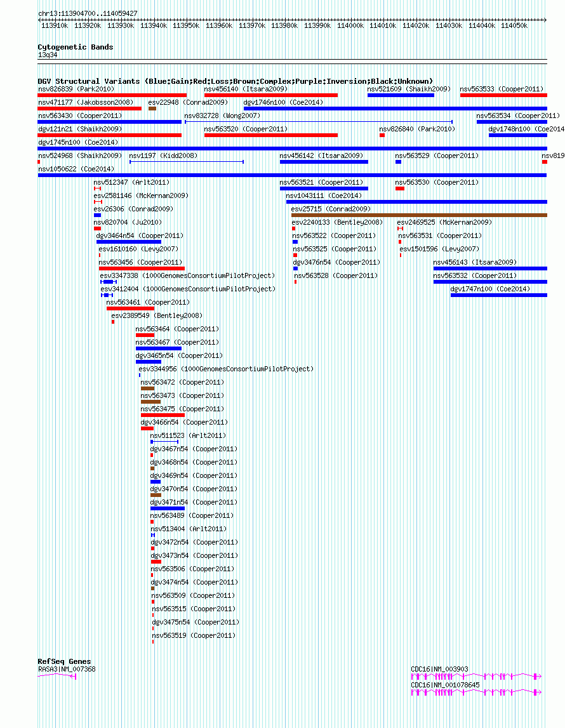This screenshot has height=728, width=565.
Task: Click the chr13:113904700..114059427 coordinate text
Action: click(88, 13)
